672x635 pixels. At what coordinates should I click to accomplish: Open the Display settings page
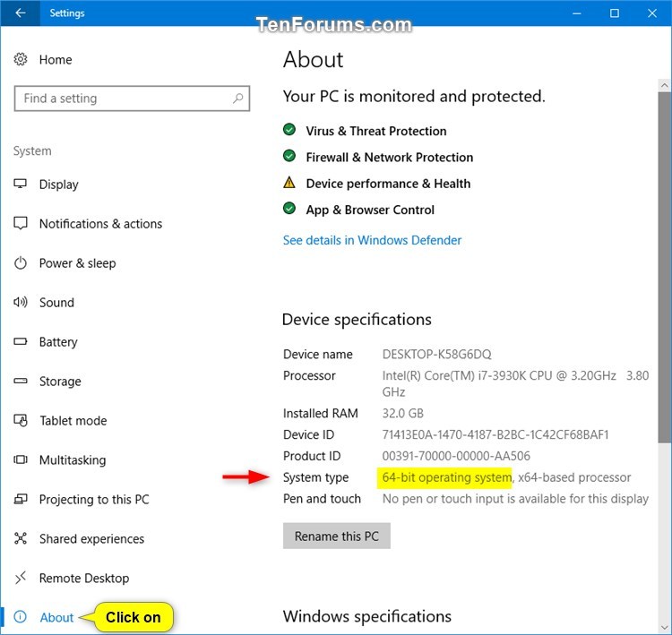(59, 184)
